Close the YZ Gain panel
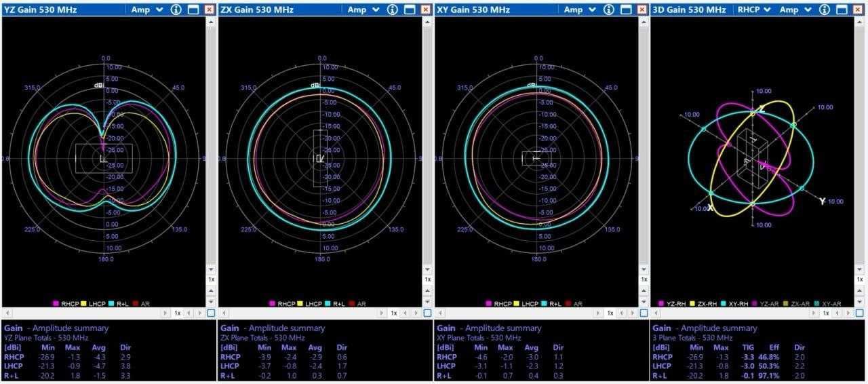 point(209,9)
